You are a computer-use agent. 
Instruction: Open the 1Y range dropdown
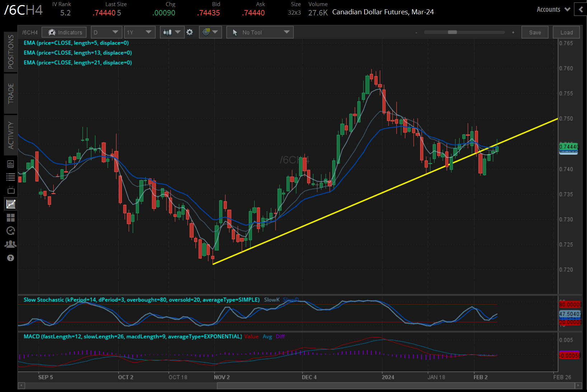(140, 32)
